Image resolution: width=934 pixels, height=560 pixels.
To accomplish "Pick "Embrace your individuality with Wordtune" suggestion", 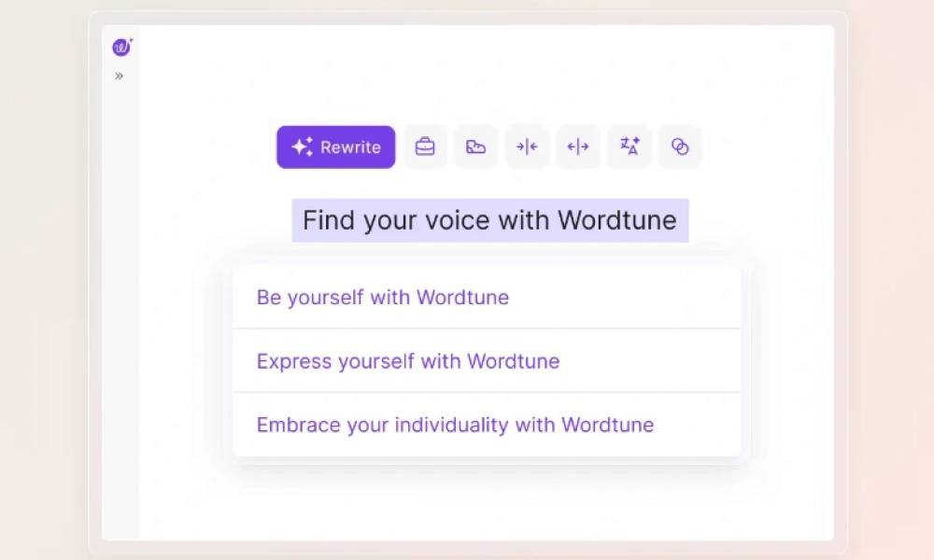I will pos(487,425).
